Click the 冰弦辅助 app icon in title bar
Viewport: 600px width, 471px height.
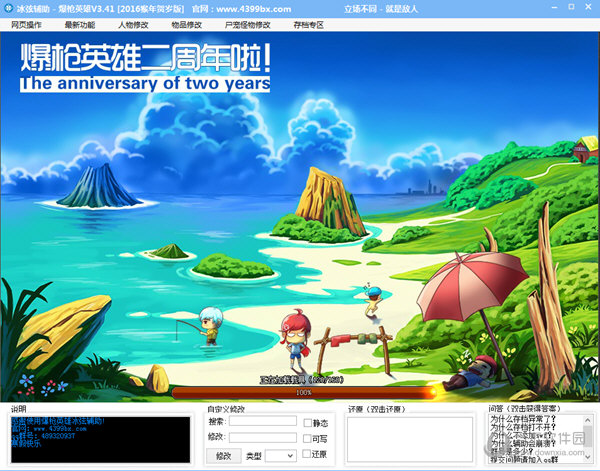8,8
